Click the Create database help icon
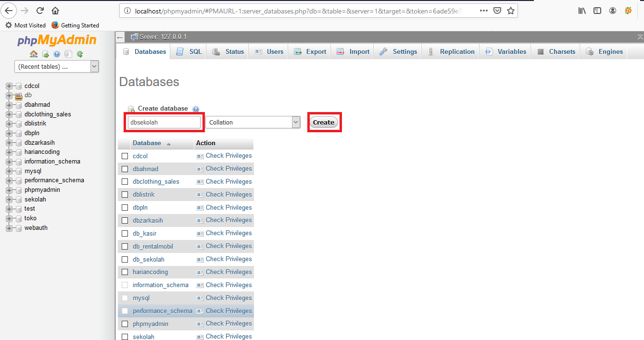The height and width of the screenshot is (340, 644). [x=196, y=109]
